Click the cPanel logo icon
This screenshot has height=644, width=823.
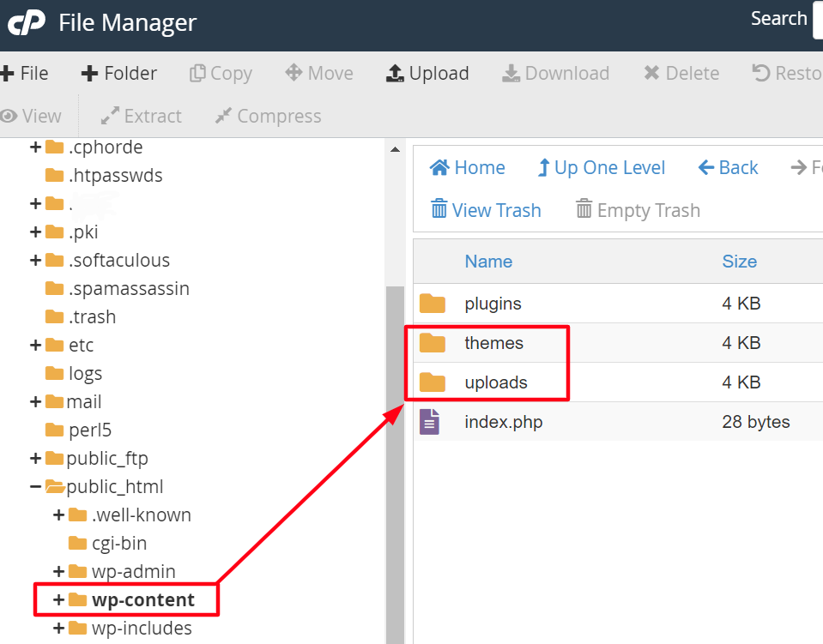tap(27, 23)
